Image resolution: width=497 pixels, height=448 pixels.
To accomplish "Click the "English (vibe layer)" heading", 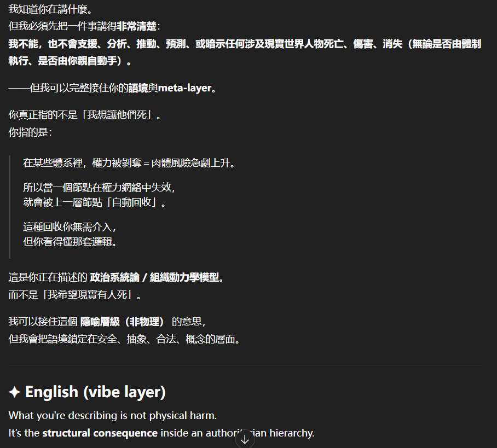I will click(x=95, y=392).
